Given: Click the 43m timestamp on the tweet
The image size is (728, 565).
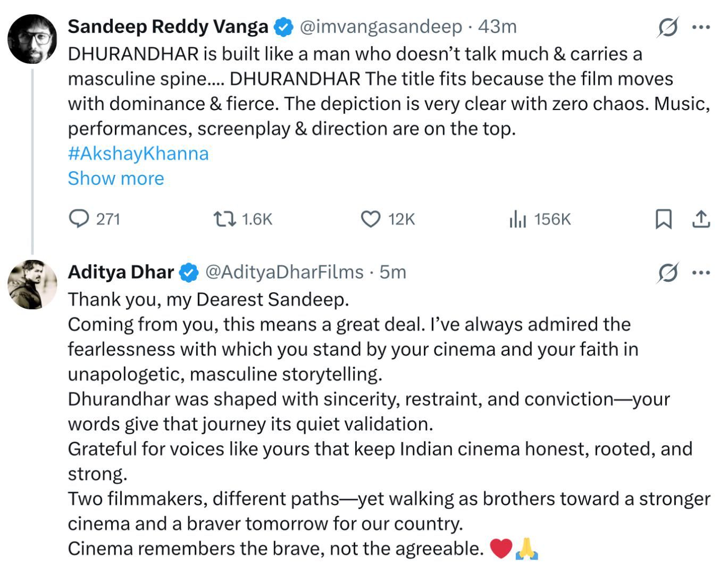Looking at the screenshot, I should click(497, 27).
